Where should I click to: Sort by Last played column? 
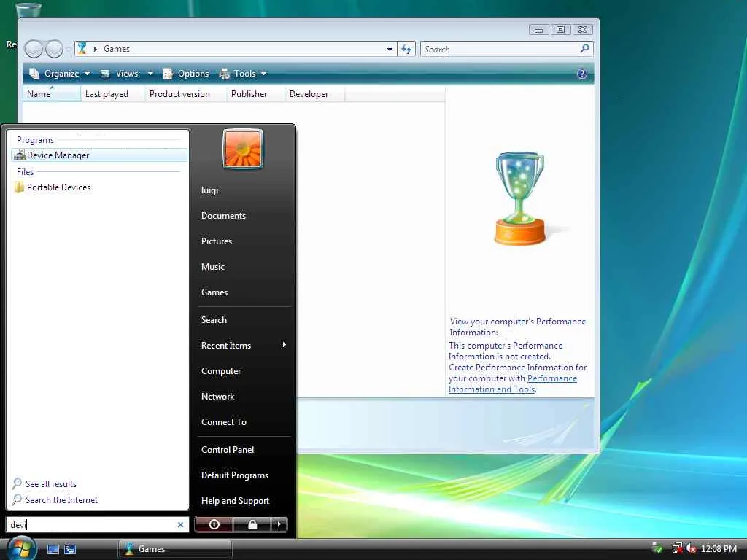112,94
